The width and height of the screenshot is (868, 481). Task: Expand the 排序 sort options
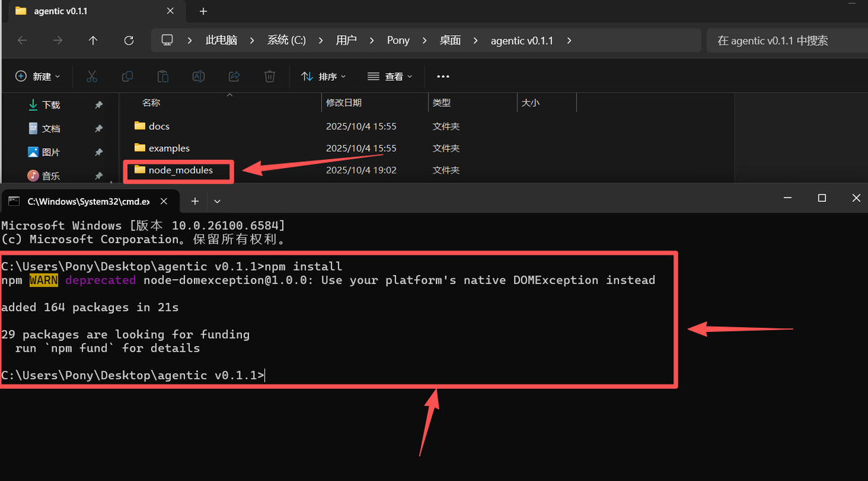click(x=323, y=77)
